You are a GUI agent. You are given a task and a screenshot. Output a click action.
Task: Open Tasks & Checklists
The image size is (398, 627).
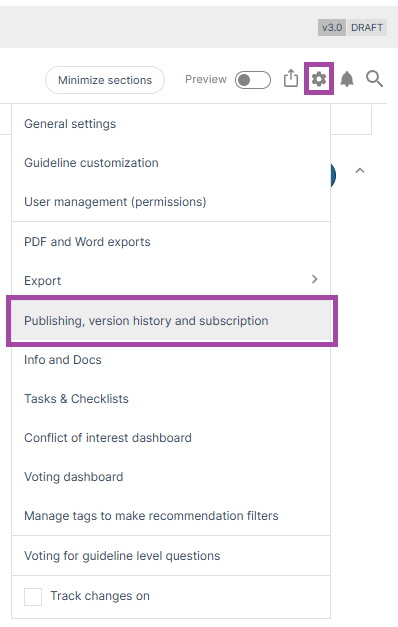tap(171, 399)
